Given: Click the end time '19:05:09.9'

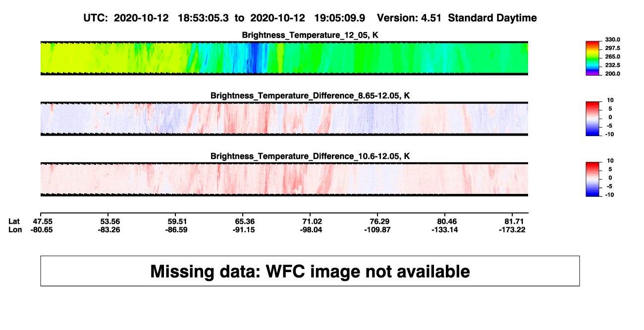Looking at the screenshot, I should click(x=340, y=18).
